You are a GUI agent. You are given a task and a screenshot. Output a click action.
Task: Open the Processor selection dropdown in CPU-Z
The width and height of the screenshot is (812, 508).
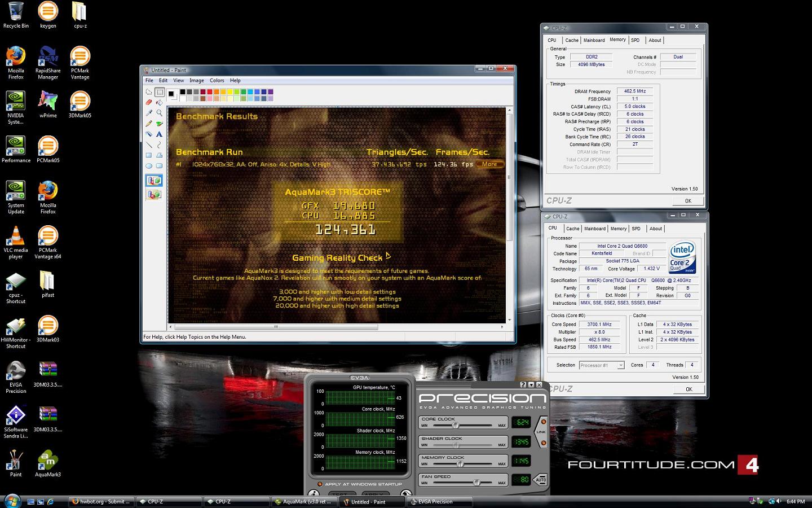602,365
